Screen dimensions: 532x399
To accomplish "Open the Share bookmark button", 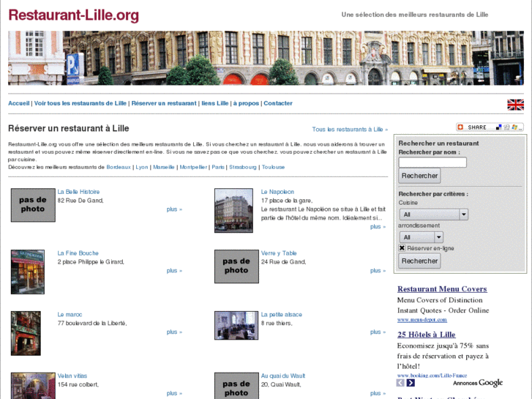I will (x=490, y=127).
